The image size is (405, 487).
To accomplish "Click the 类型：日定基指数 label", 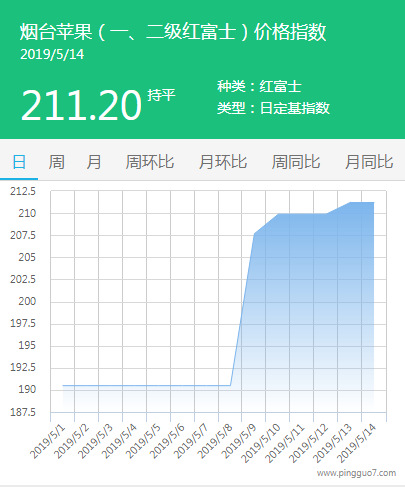I will (273, 108).
